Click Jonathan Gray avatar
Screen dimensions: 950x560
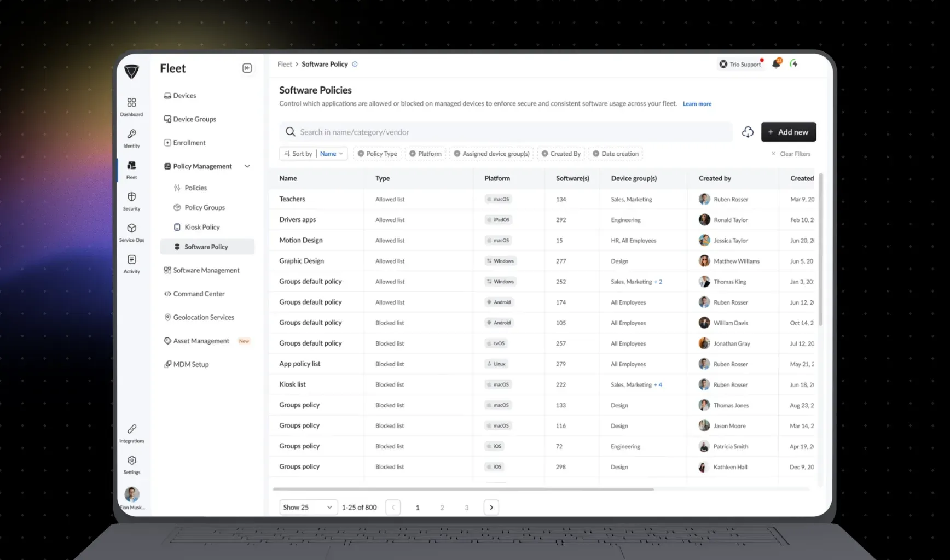click(704, 343)
